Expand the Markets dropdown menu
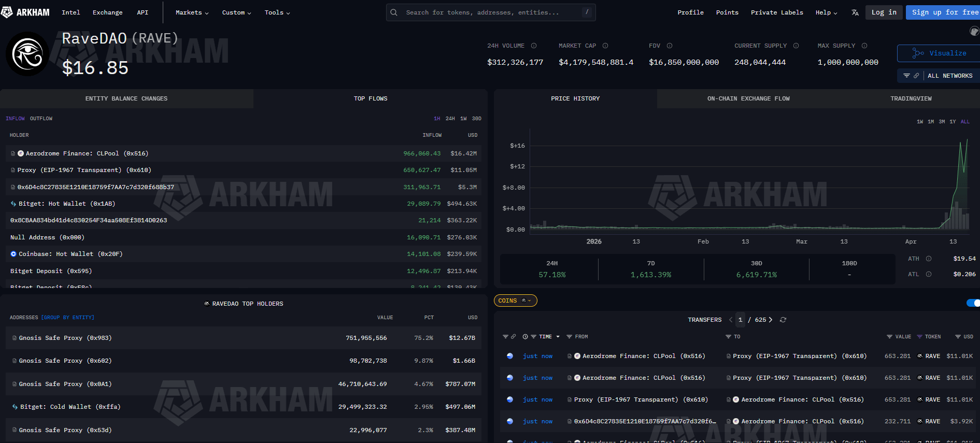Screen dimensions: 980x443 192,12
